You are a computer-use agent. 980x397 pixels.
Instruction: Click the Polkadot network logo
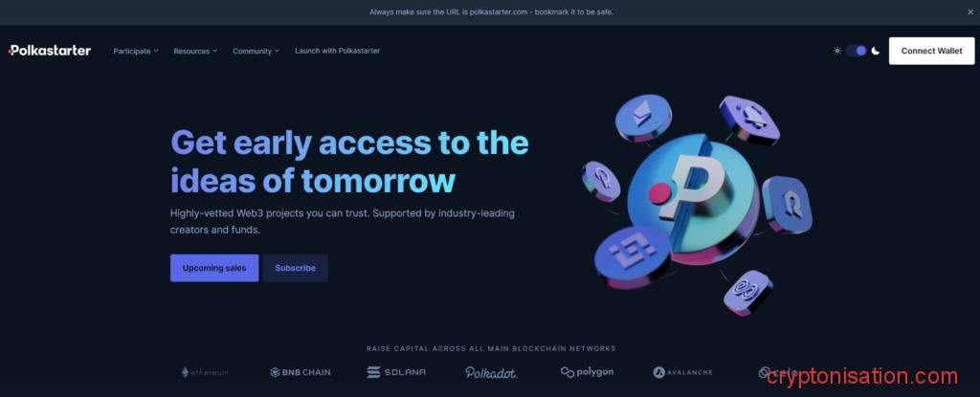pos(491,373)
